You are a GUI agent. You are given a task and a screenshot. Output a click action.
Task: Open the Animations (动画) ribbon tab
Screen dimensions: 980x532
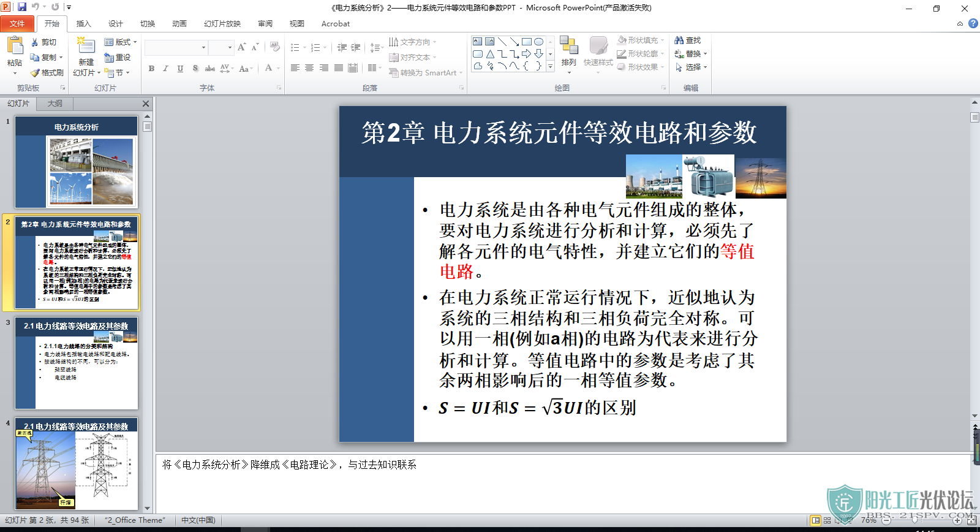[x=179, y=24]
